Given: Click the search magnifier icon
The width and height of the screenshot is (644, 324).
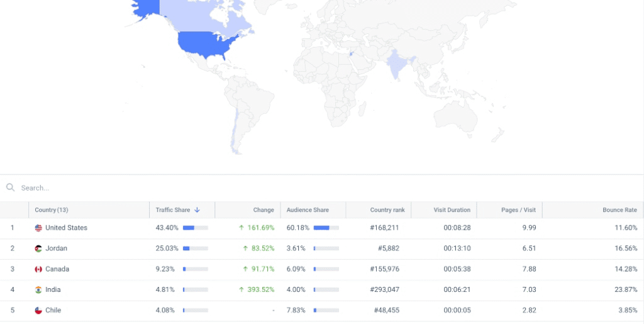Looking at the screenshot, I should 10,187.
